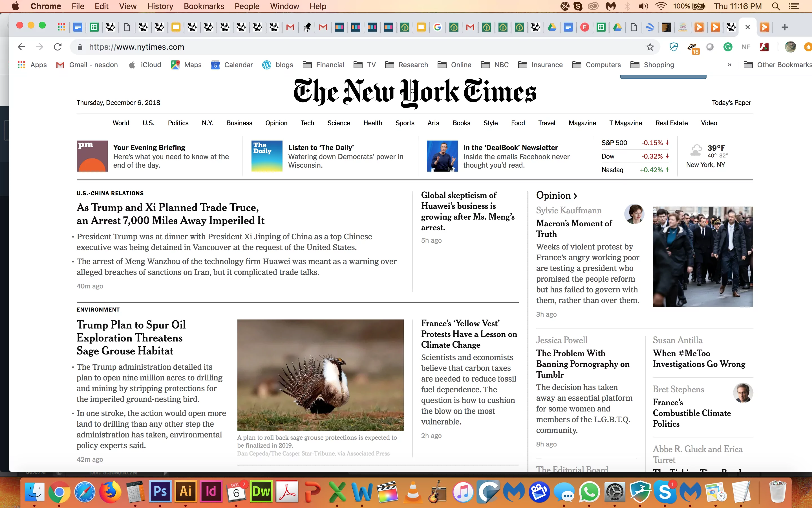Open System Preferences from the Dock
Screen dimensions: 812x508
click(615, 492)
